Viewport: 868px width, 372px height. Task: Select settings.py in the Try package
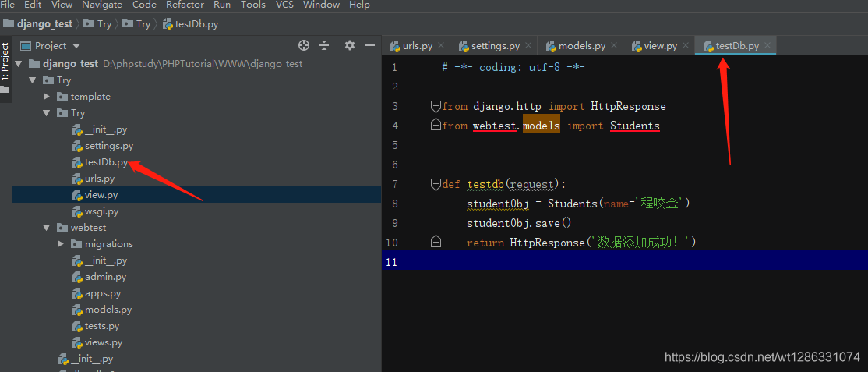click(x=109, y=146)
